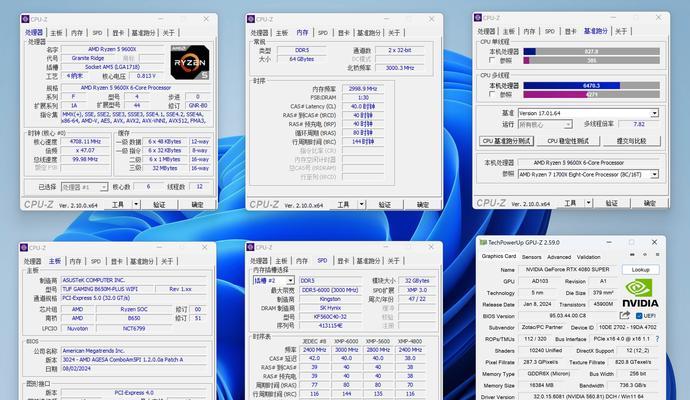Image resolution: width=690 pixels, height=400 pixels.
Task: Click the NVIDIA GeForce RTX 4080 SUPER name field
Action: (x=568, y=269)
